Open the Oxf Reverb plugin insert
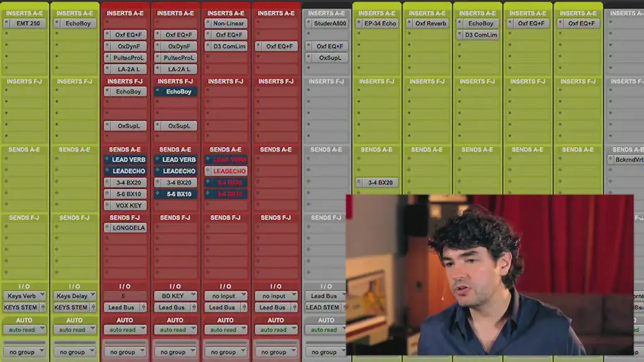The image size is (644, 362). (430, 23)
